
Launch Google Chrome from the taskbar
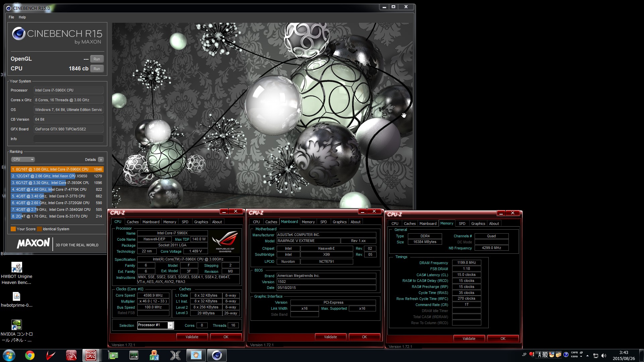pos(30,355)
